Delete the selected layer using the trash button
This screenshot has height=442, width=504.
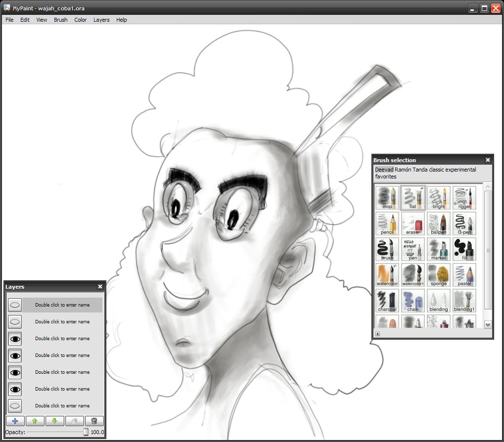(93, 421)
